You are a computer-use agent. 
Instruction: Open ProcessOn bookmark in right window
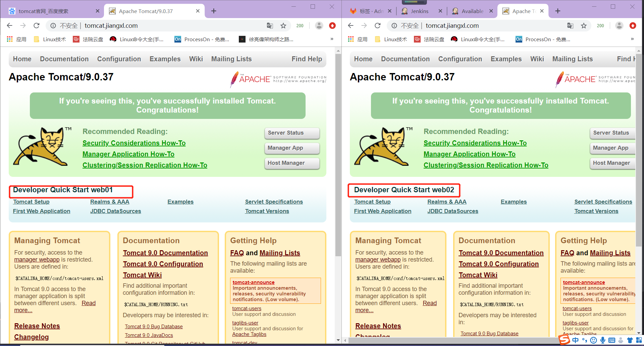pyautogui.click(x=543, y=39)
